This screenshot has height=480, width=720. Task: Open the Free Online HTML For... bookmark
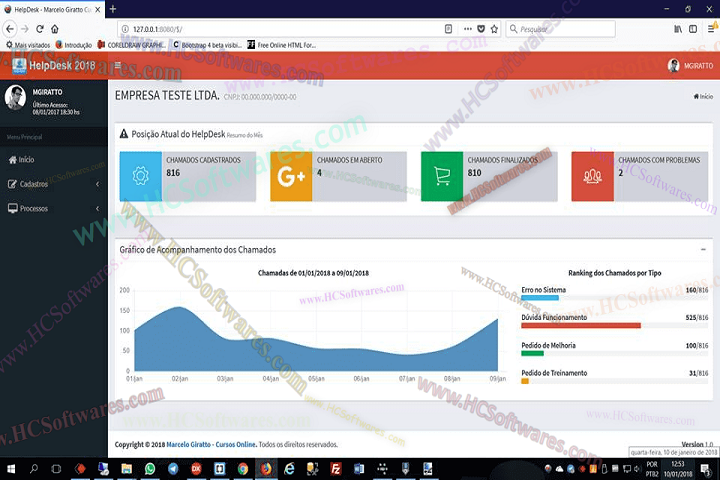(x=281, y=45)
